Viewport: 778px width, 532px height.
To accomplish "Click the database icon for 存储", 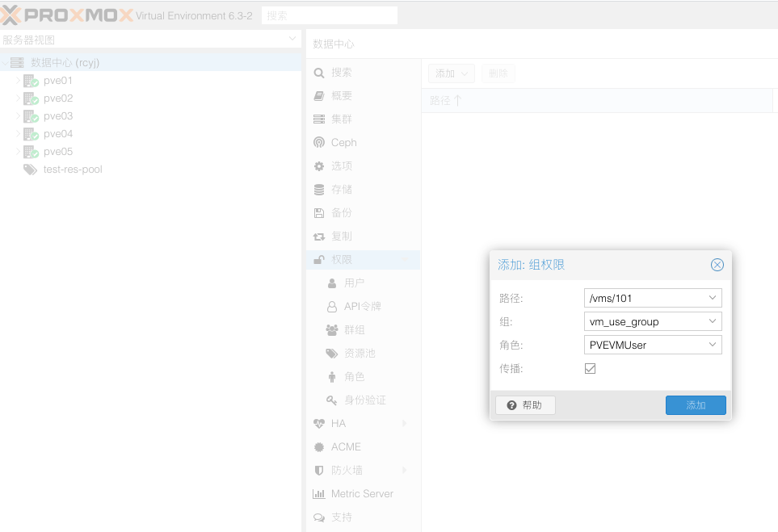I will (x=319, y=190).
